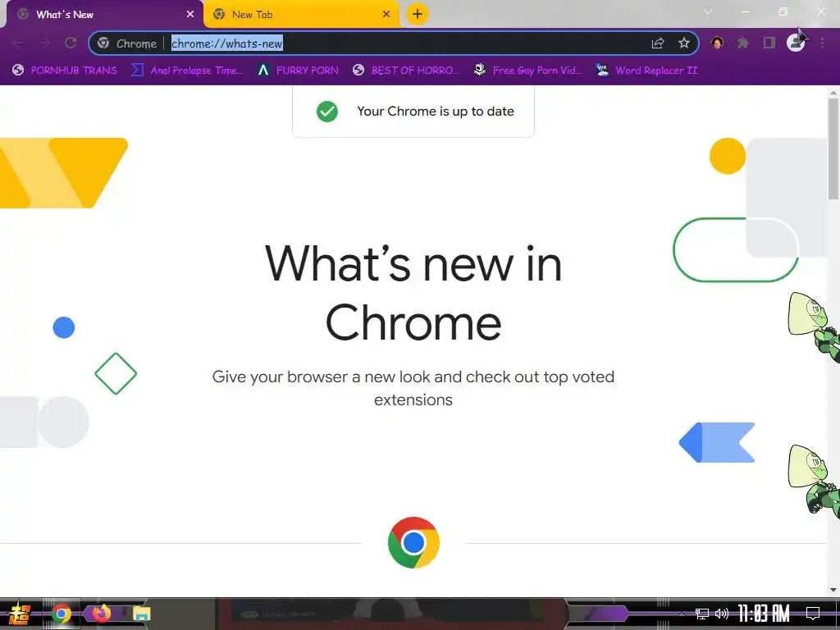Switch to the New Tab tab
Image resolution: width=840 pixels, height=630 pixels.
[x=303, y=15]
